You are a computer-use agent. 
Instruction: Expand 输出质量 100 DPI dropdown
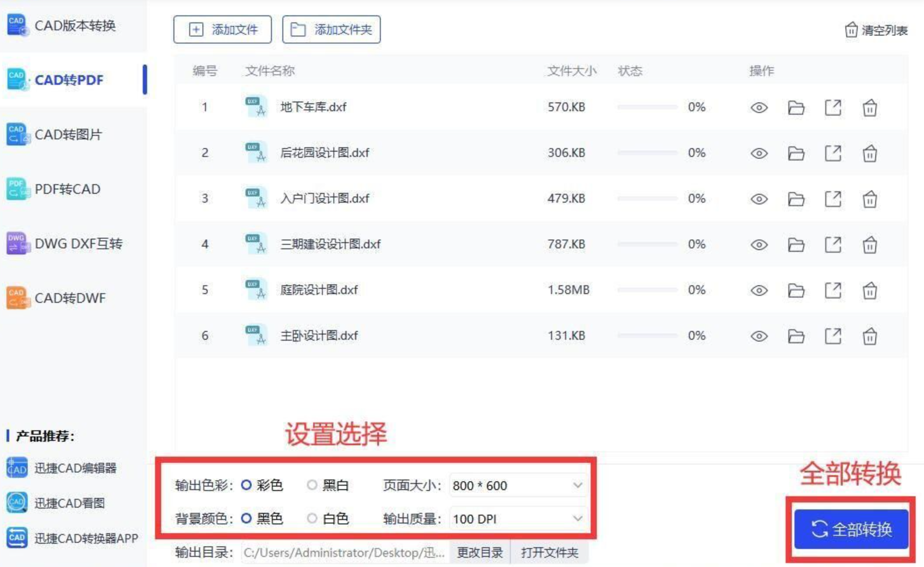[518, 519]
